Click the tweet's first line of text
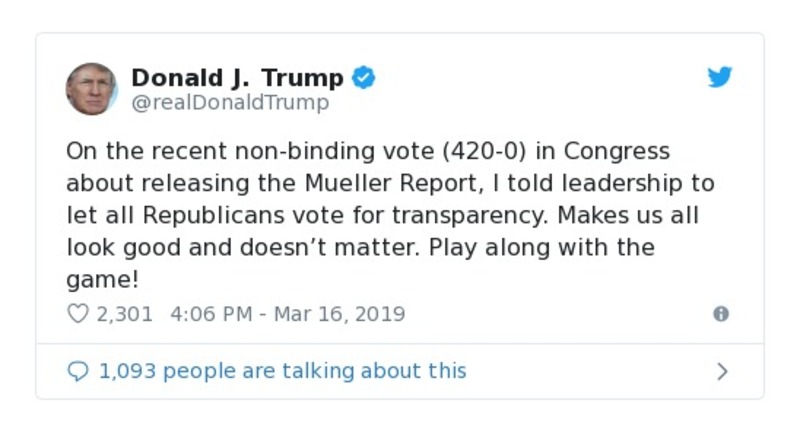800x432 pixels. point(368,152)
